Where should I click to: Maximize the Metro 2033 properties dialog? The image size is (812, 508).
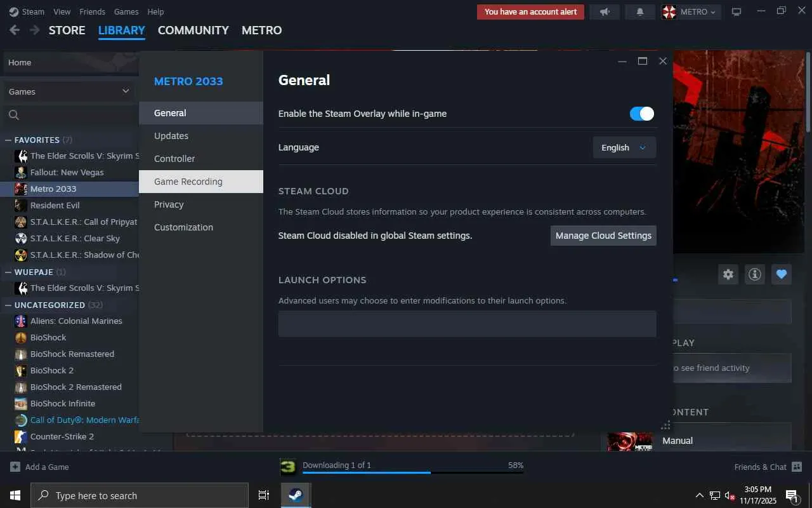(643, 61)
